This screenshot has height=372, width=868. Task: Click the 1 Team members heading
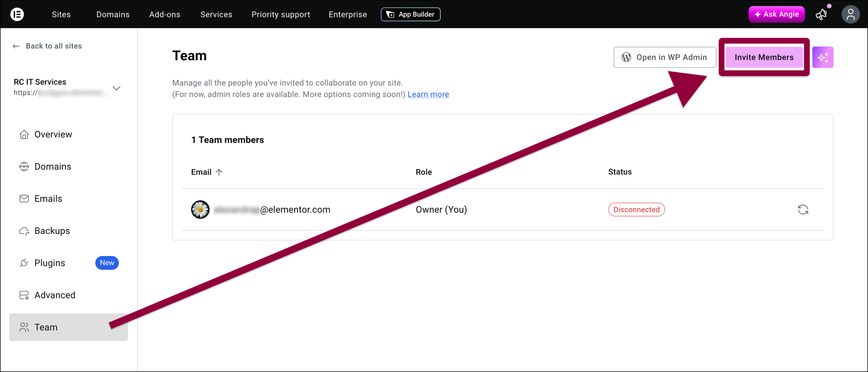(x=228, y=140)
